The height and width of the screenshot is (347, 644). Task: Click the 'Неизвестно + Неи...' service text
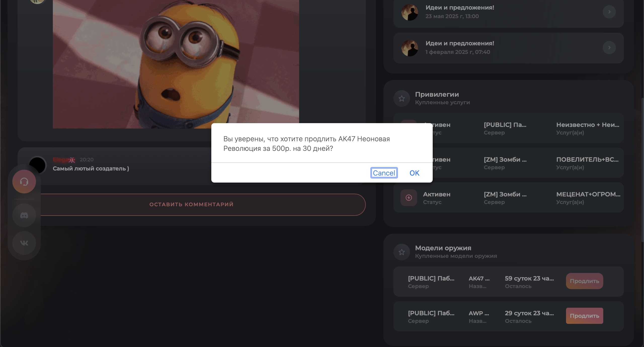588,125
